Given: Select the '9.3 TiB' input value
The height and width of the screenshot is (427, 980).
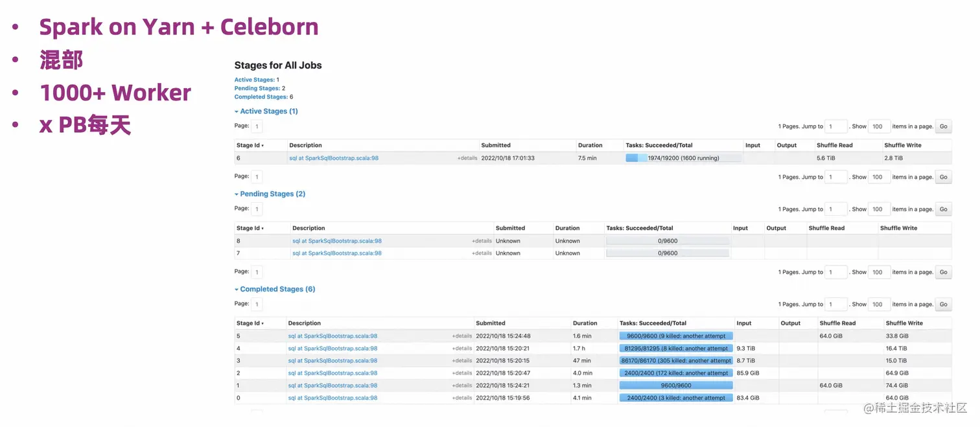Looking at the screenshot, I should click(746, 349).
